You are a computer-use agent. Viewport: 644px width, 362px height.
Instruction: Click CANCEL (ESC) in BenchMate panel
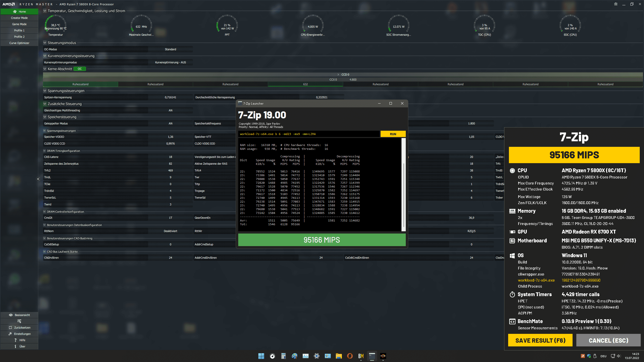click(608, 340)
